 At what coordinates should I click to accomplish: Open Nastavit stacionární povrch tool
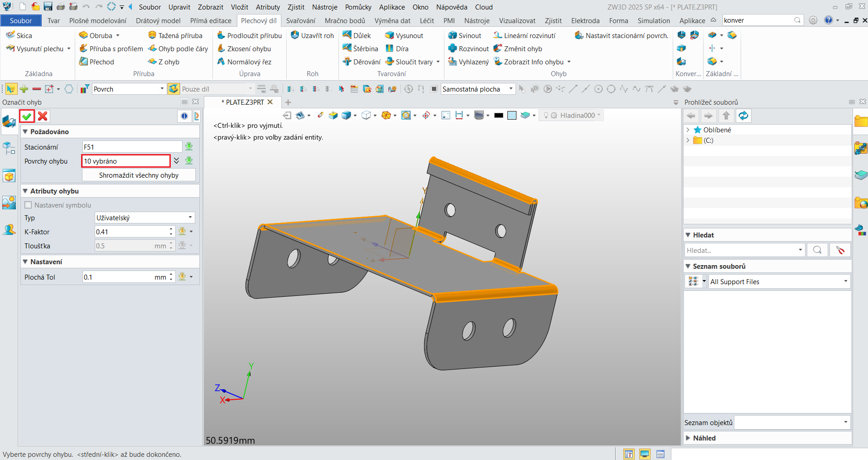[x=622, y=35]
